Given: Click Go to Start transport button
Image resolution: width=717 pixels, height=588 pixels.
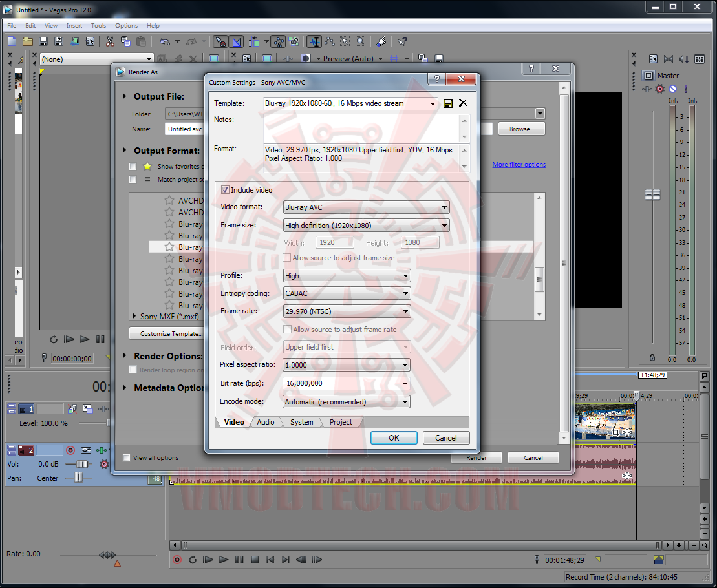Looking at the screenshot, I should [270, 560].
